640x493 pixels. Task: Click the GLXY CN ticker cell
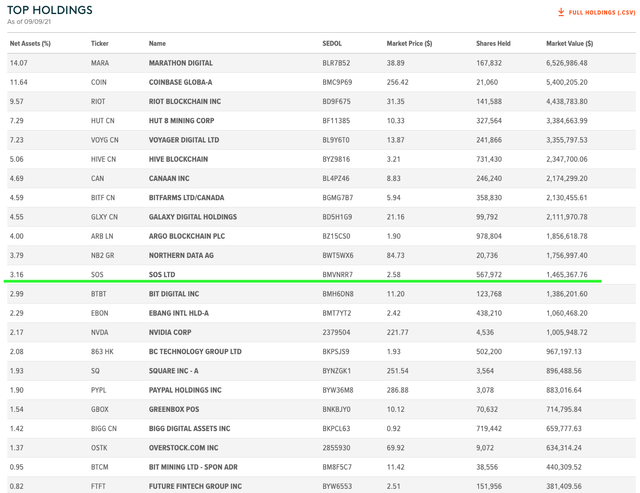pyautogui.click(x=104, y=217)
